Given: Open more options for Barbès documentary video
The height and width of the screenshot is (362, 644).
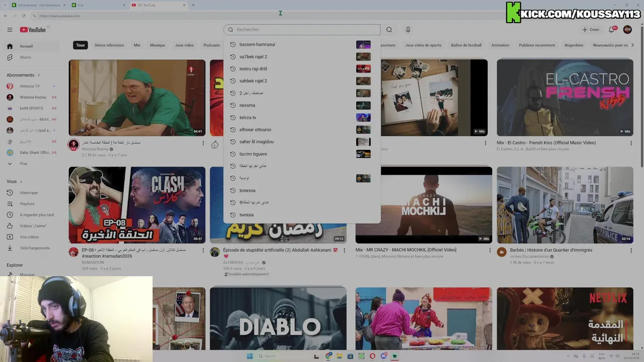Looking at the screenshot, I should pyautogui.click(x=631, y=250).
